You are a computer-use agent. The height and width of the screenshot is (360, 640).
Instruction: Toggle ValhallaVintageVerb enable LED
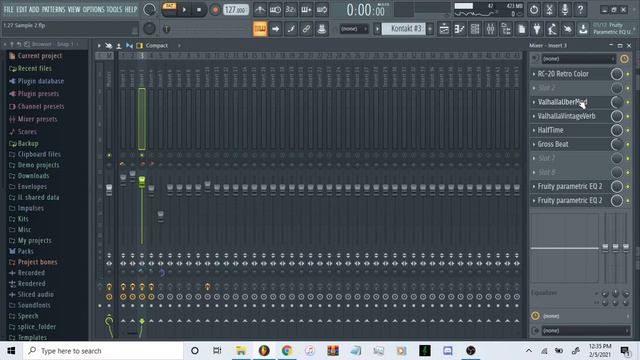point(628,116)
